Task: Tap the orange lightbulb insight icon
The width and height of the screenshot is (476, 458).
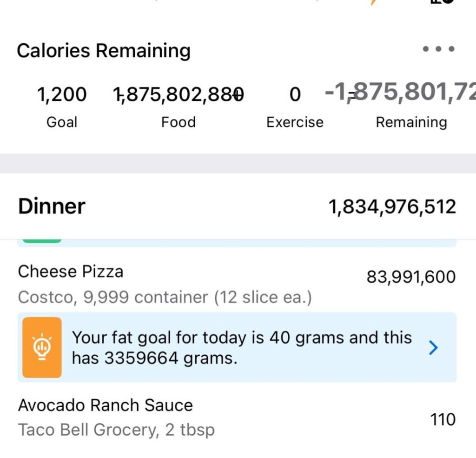Action: (42, 347)
